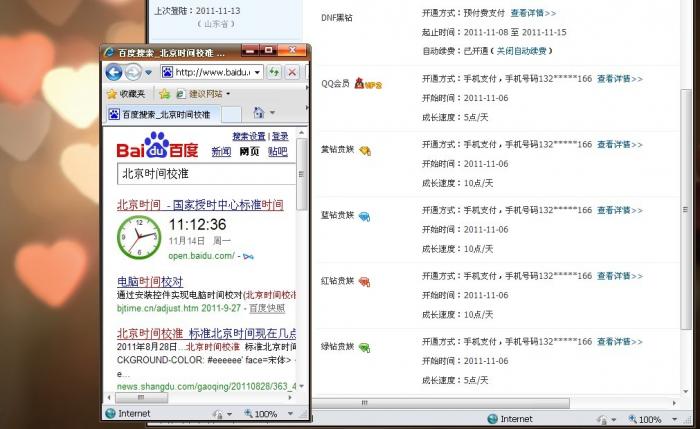Open 北京时间 - 国家授时中心标准时间 result

tap(200, 205)
